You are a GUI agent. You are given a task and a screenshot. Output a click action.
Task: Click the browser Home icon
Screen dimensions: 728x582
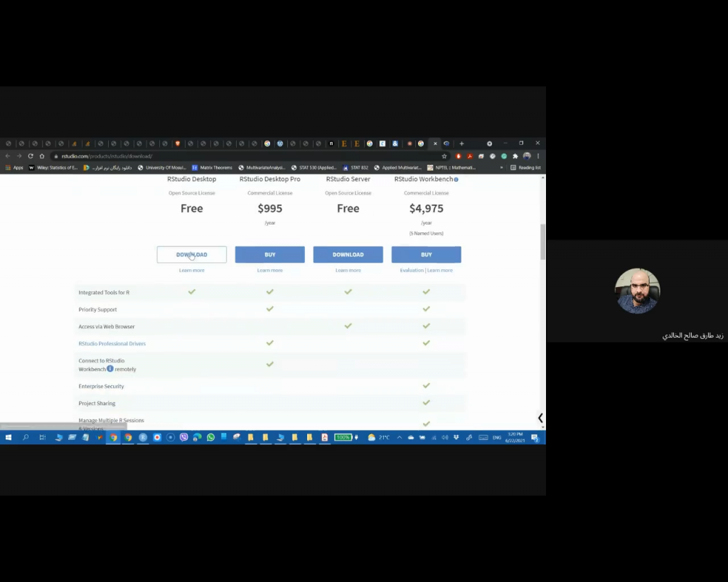click(42, 156)
